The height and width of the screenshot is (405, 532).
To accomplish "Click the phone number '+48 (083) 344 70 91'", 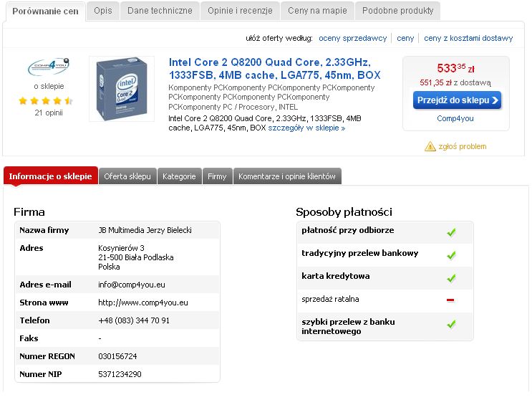I will [134, 320].
